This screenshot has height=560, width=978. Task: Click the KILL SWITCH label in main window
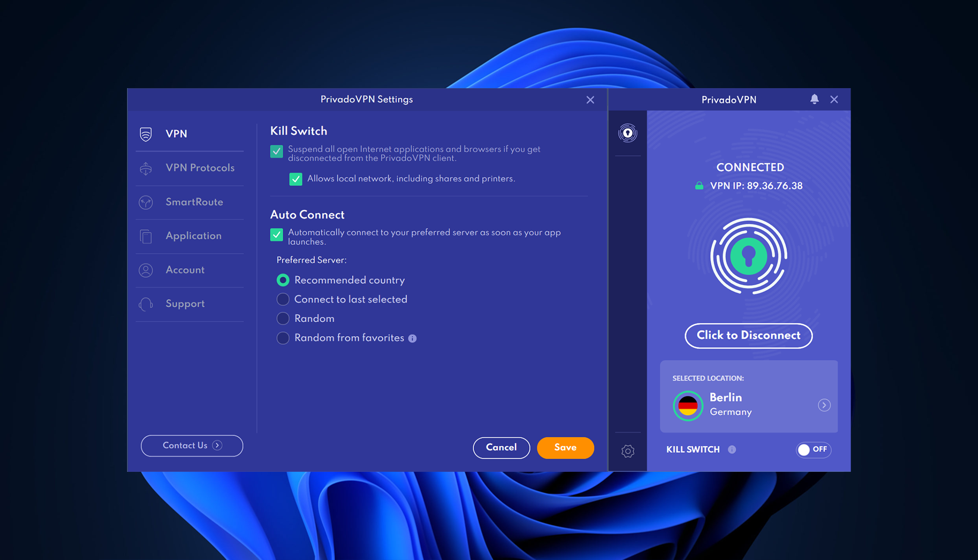pos(693,450)
